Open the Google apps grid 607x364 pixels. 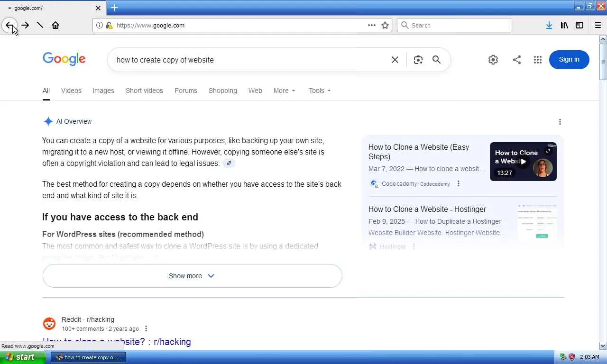tap(537, 60)
